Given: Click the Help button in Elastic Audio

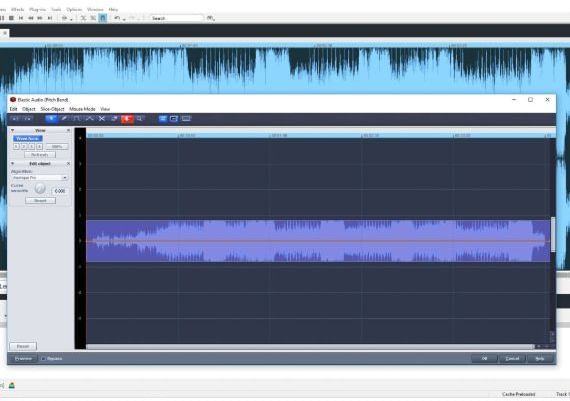Looking at the screenshot, I should pyautogui.click(x=540, y=359).
